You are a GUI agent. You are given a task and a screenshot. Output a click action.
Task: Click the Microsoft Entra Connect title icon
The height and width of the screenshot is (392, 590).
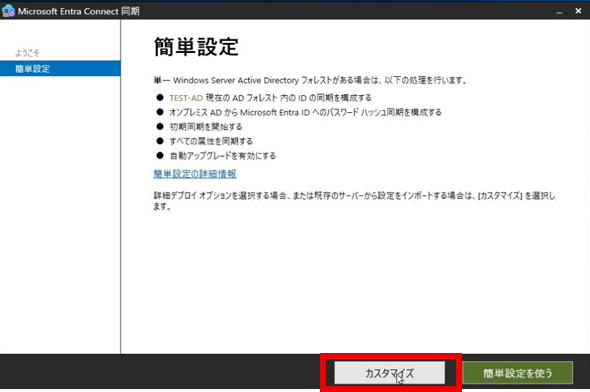tap(8, 11)
